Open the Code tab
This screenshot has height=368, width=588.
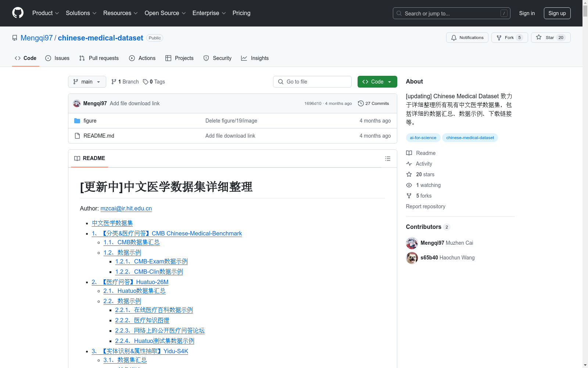25,58
